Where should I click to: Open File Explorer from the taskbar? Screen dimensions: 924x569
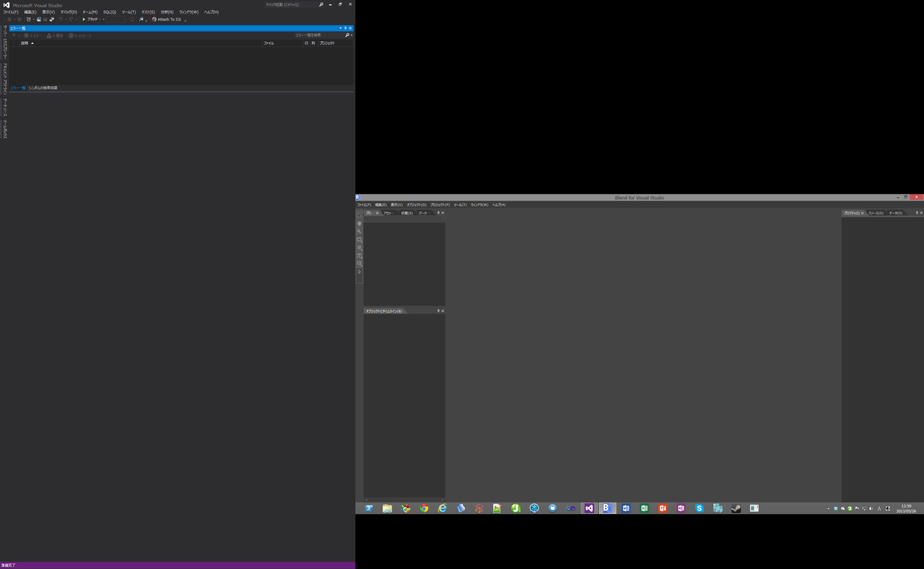pos(388,508)
